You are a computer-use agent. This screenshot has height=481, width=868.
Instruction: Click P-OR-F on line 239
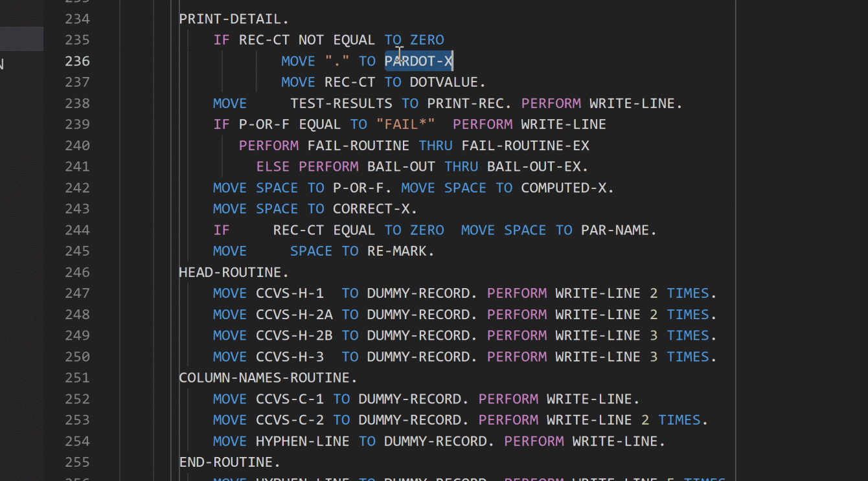click(x=264, y=124)
